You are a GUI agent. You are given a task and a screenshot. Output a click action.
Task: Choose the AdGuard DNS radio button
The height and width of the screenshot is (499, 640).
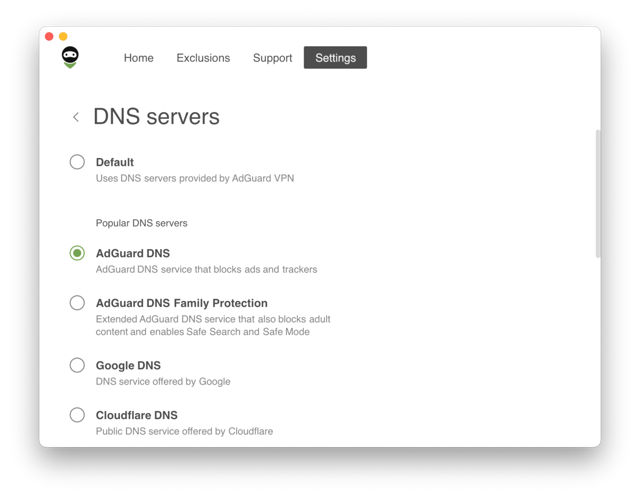tap(77, 253)
